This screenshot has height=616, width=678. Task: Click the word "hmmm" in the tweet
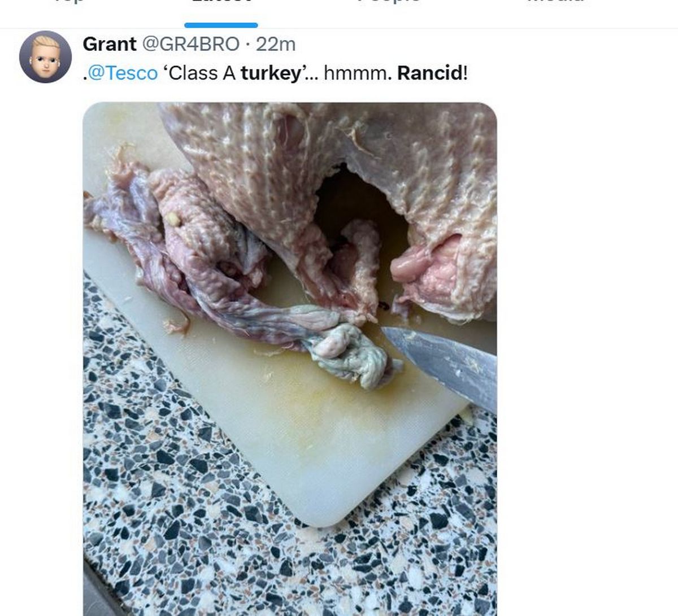click(x=355, y=73)
